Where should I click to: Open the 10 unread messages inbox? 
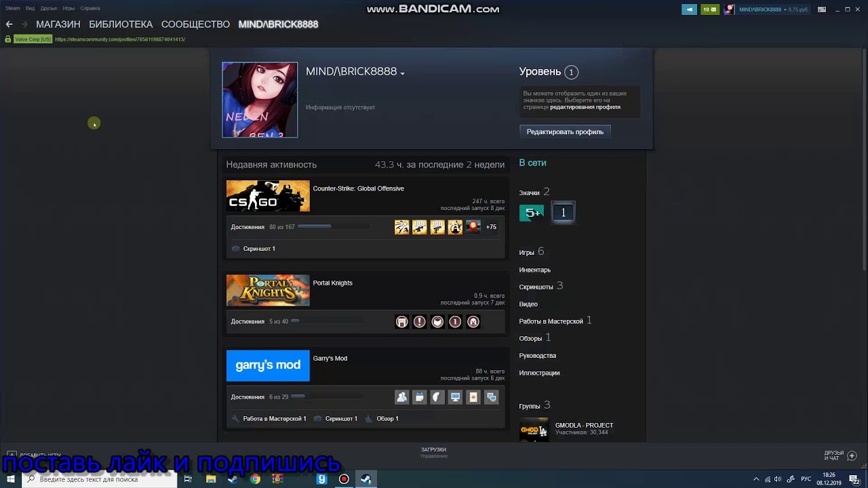pyautogui.click(x=710, y=9)
